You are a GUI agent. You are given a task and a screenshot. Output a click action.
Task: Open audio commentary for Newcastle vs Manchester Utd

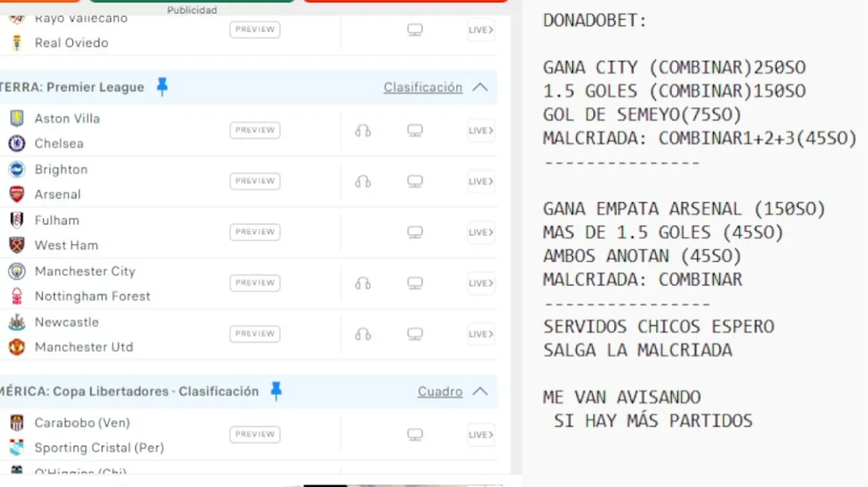click(363, 334)
